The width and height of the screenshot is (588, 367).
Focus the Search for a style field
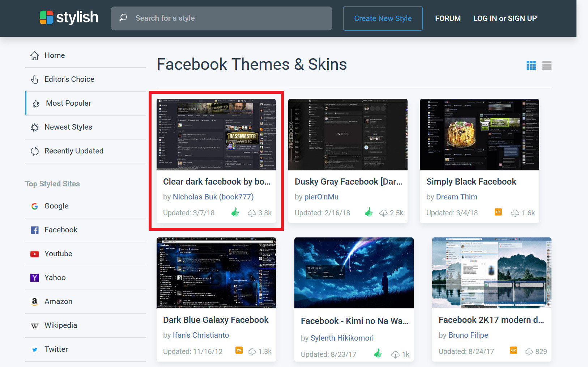point(222,18)
